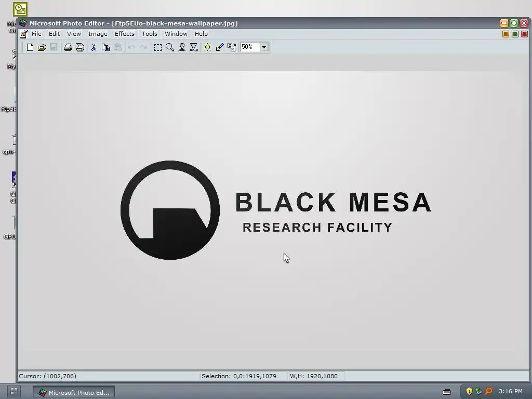Select the Smudge tool icon
532x399 pixels.
coord(182,47)
